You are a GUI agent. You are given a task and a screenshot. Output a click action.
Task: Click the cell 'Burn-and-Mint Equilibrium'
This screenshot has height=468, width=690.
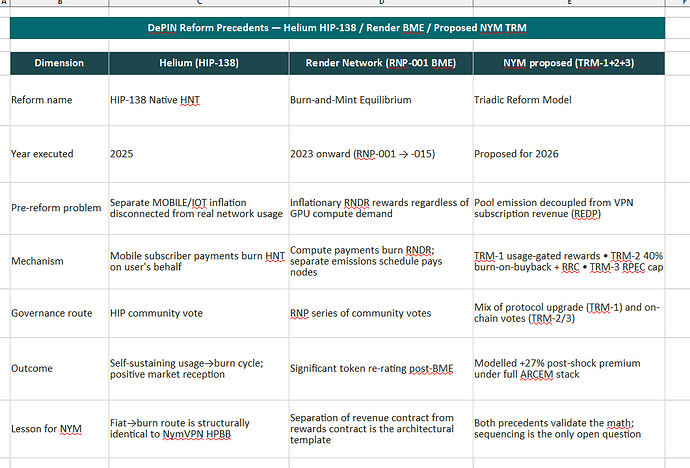coord(381,100)
